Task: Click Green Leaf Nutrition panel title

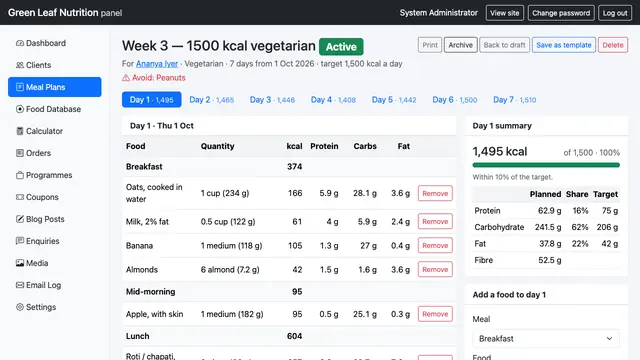Action: (x=65, y=13)
